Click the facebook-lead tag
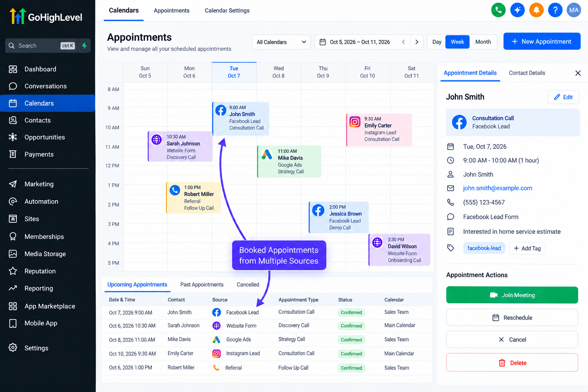Viewport: 588px width, 392px height. point(484,248)
